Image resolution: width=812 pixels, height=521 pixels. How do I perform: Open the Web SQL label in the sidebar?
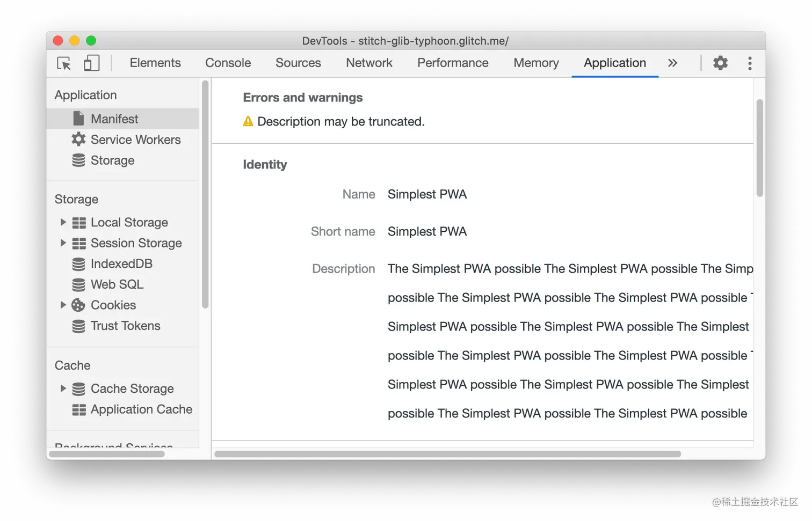(x=117, y=284)
